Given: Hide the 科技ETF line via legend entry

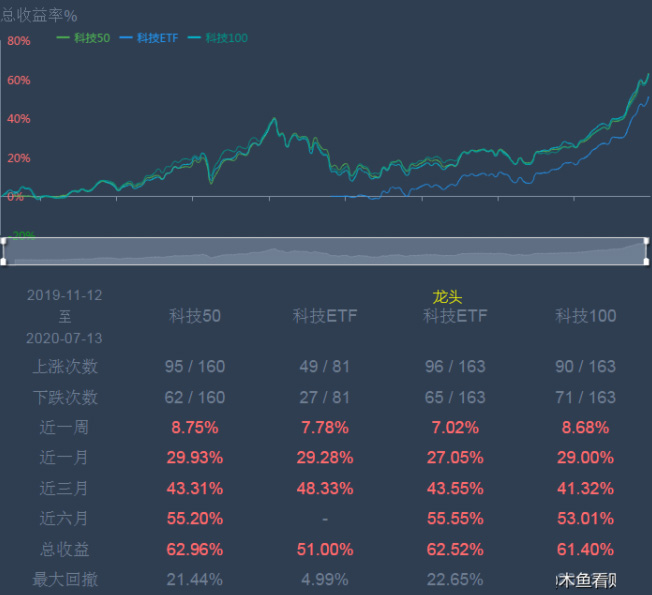Looking at the screenshot, I should coord(149,38).
